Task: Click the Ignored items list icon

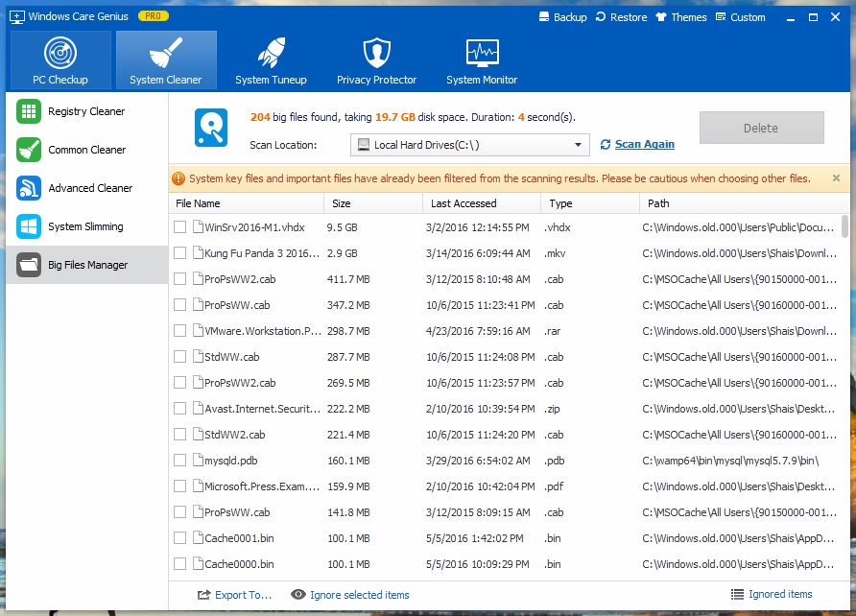Action: [x=737, y=594]
